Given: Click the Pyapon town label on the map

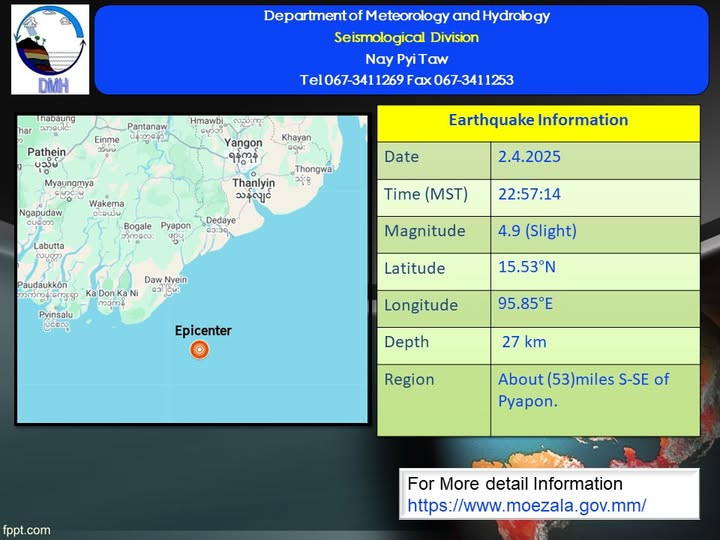Looking at the screenshot, I should click(x=175, y=226).
